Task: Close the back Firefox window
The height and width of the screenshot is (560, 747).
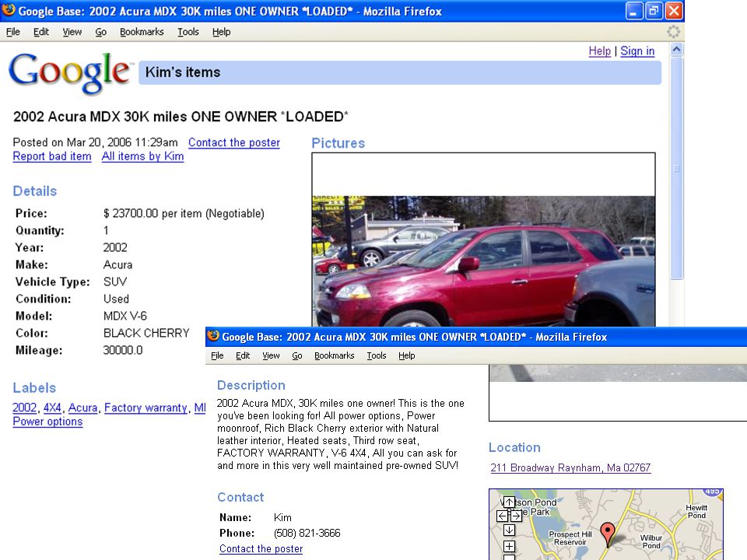Action: [674, 11]
